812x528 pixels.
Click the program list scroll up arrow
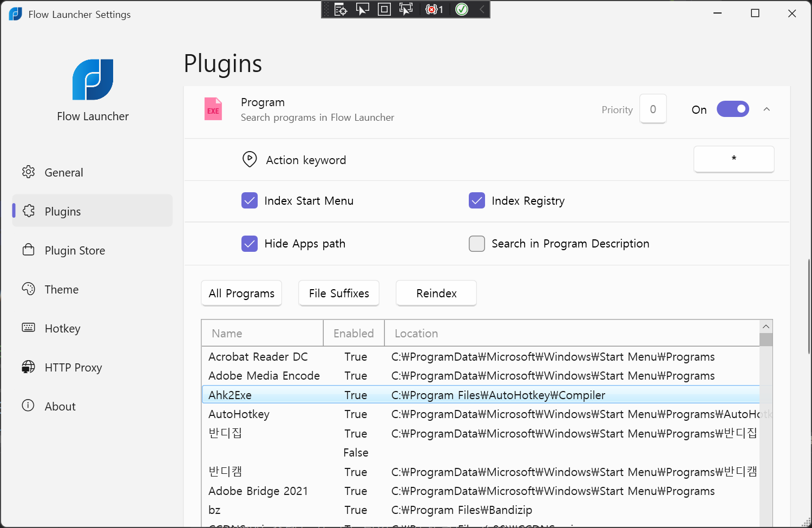(x=766, y=327)
